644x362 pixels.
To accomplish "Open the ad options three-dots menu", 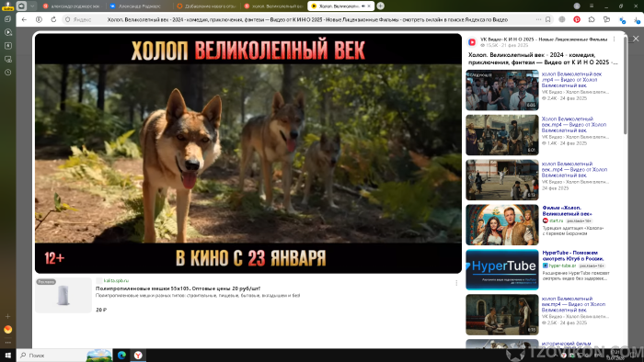I will (456, 283).
